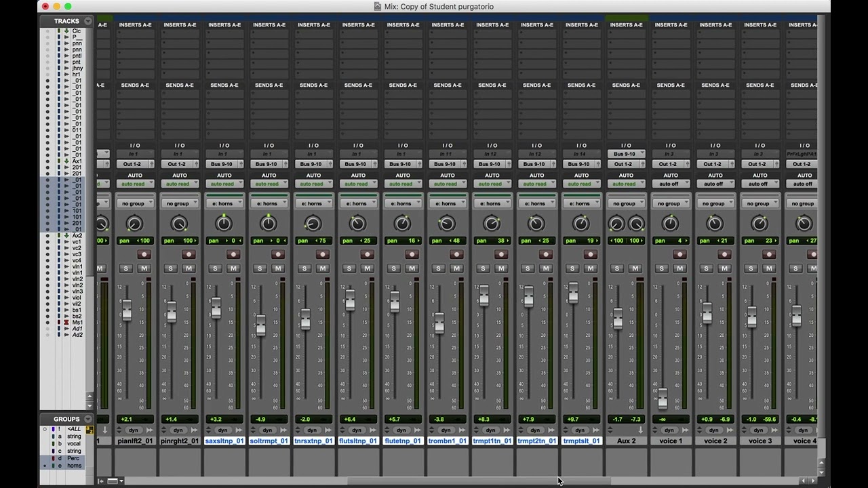This screenshot has width=868, height=488.
Task: Mute the Aux 2 track
Action: [635, 268]
